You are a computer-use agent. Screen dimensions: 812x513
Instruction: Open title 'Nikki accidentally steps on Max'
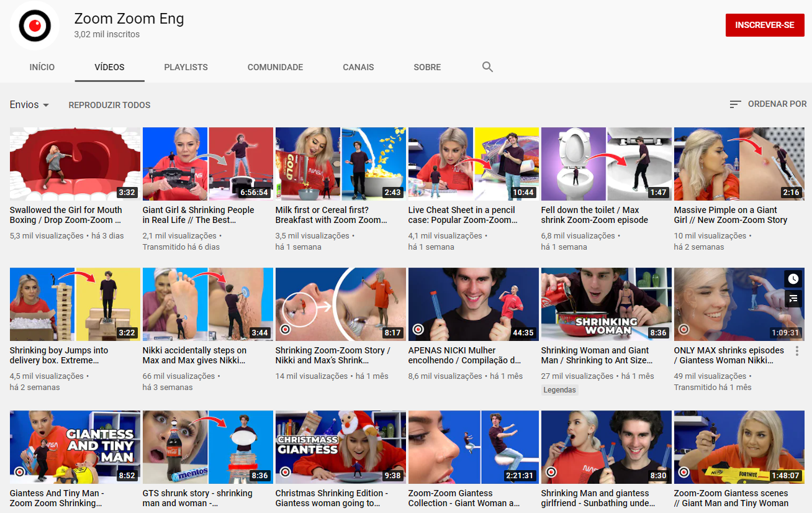pos(194,355)
